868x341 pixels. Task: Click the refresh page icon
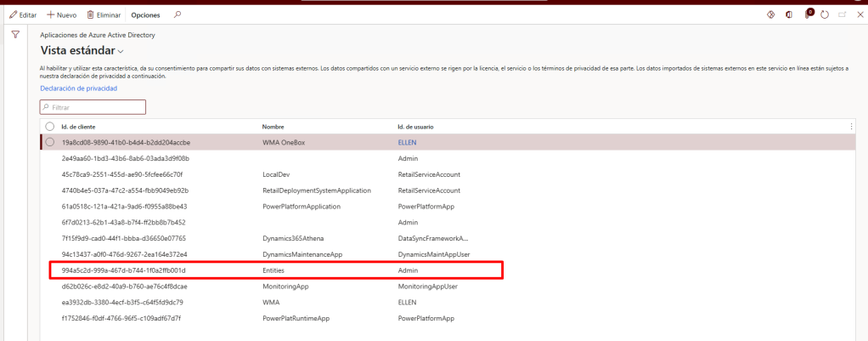[x=824, y=14]
